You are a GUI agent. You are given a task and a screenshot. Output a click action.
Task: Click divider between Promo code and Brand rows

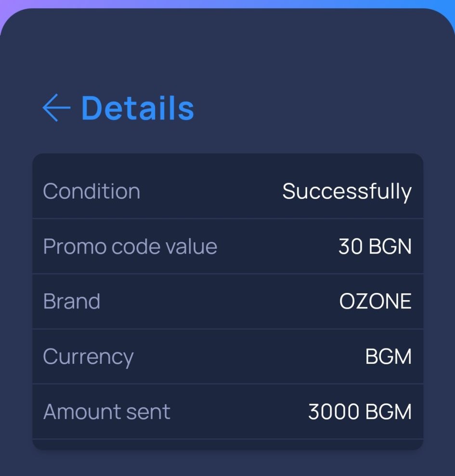pyautogui.click(x=228, y=274)
